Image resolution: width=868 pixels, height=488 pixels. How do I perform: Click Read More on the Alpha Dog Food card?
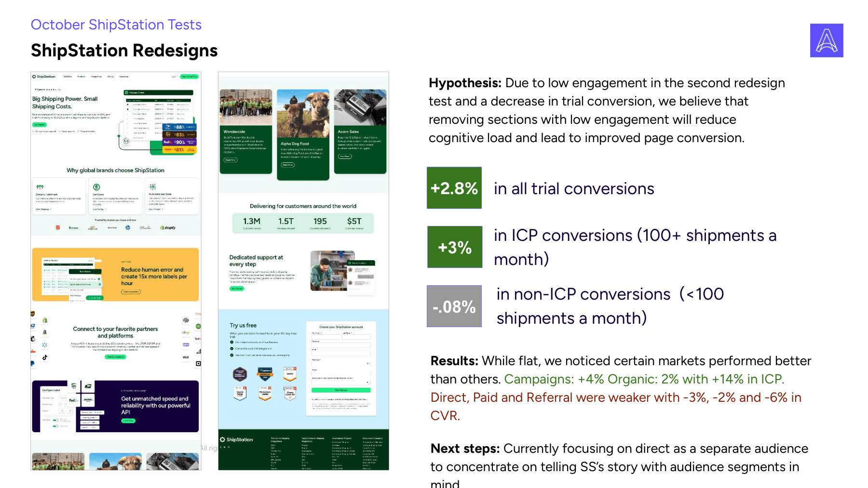[288, 165]
